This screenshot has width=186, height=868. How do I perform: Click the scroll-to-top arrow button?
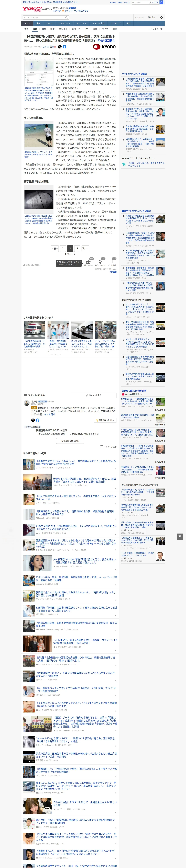click(180, 536)
